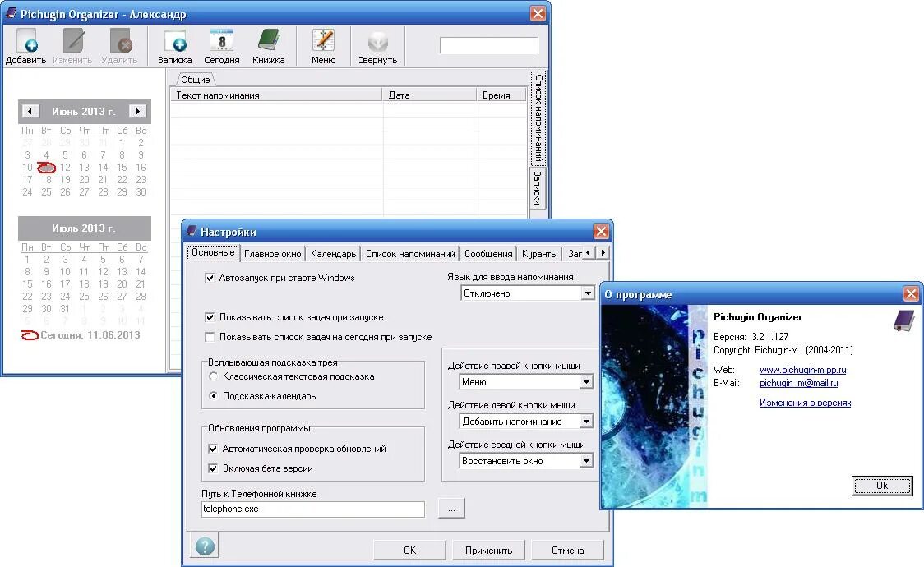Click the browse ... button next to telephone.exe
Image resolution: width=924 pixels, height=567 pixels.
click(451, 509)
